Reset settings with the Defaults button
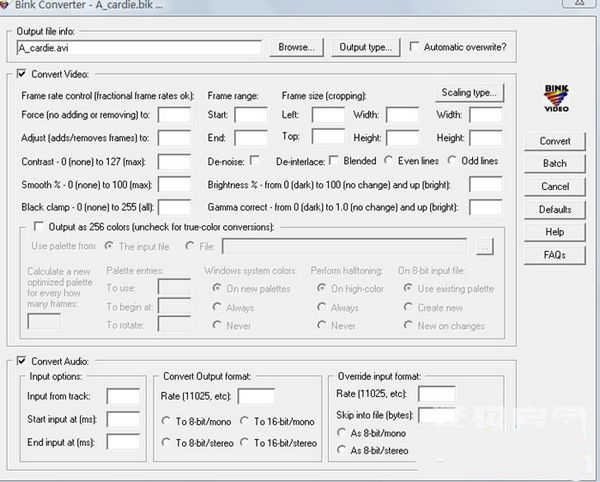The height and width of the screenshot is (482, 600). click(x=555, y=209)
